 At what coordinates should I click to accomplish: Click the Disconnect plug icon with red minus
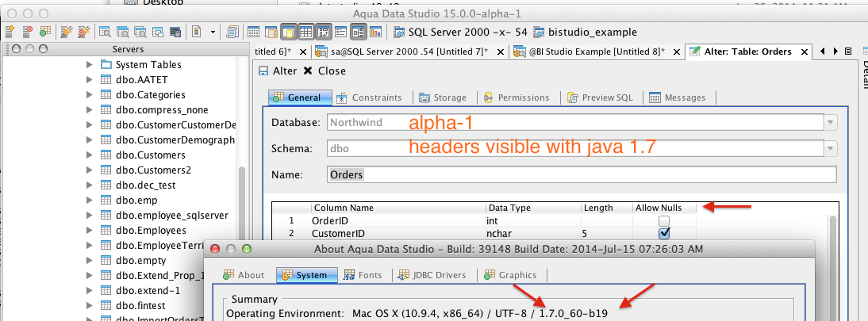pyautogui.click(x=84, y=32)
